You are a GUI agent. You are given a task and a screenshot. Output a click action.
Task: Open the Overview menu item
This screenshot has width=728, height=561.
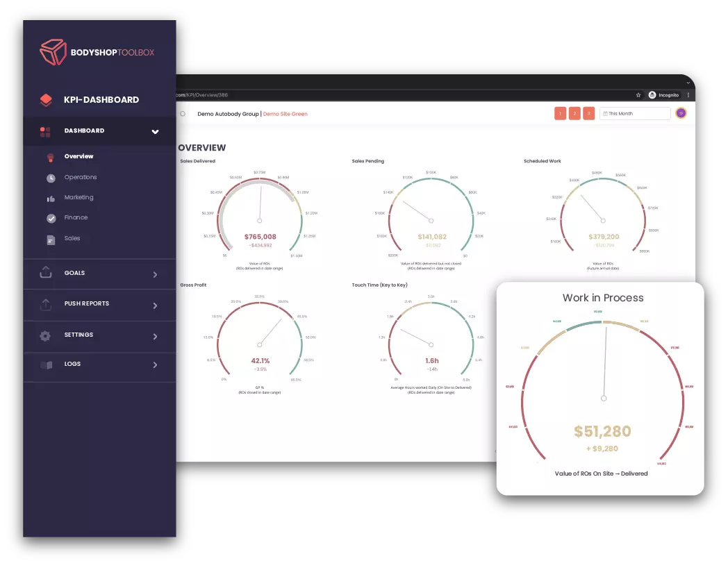[x=78, y=157]
